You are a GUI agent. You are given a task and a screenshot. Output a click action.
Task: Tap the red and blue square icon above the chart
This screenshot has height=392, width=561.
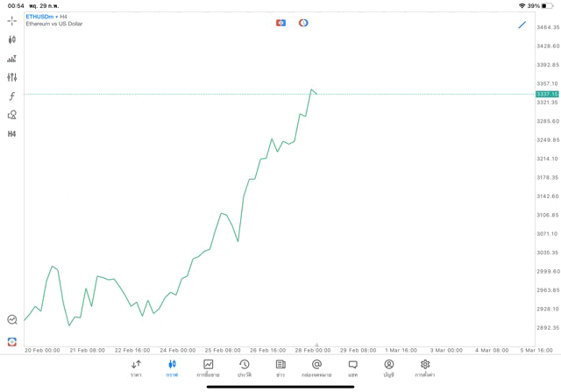(280, 23)
